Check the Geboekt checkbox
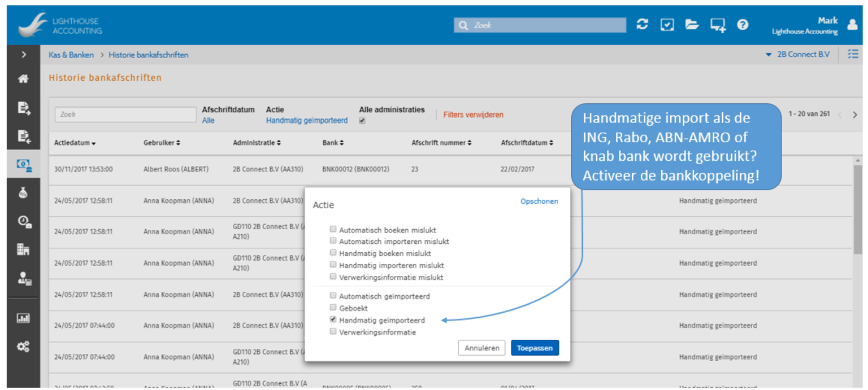The height and width of the screenshot is (390, 868). pyautogui.click(x=333, y=308)
